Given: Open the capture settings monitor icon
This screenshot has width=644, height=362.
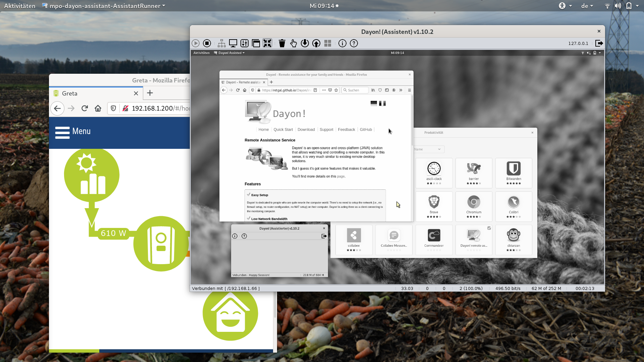Looking at the screenshot, I should coord(233,43).
